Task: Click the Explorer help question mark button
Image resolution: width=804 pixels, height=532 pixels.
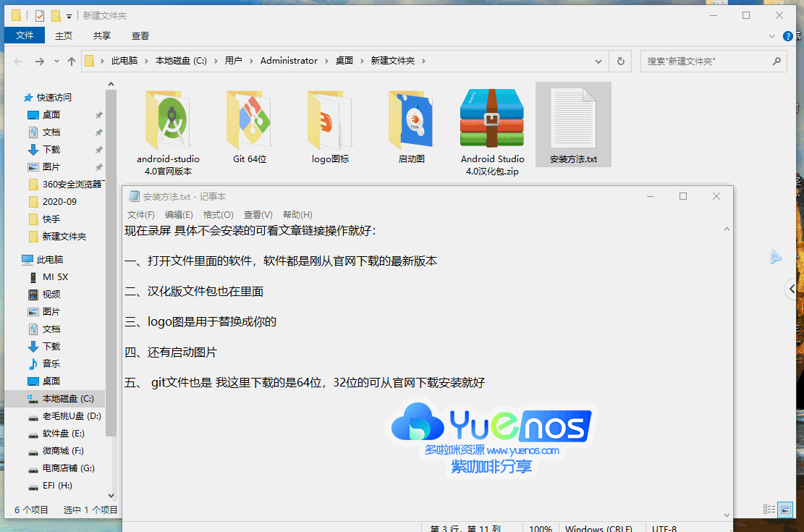Action: tap(788, 35)
